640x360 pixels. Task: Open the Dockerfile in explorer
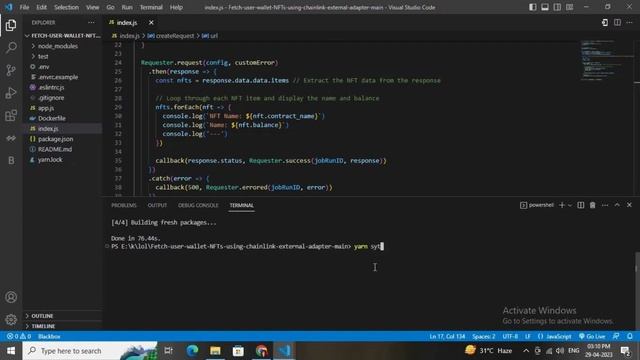(x=63, y=118)
